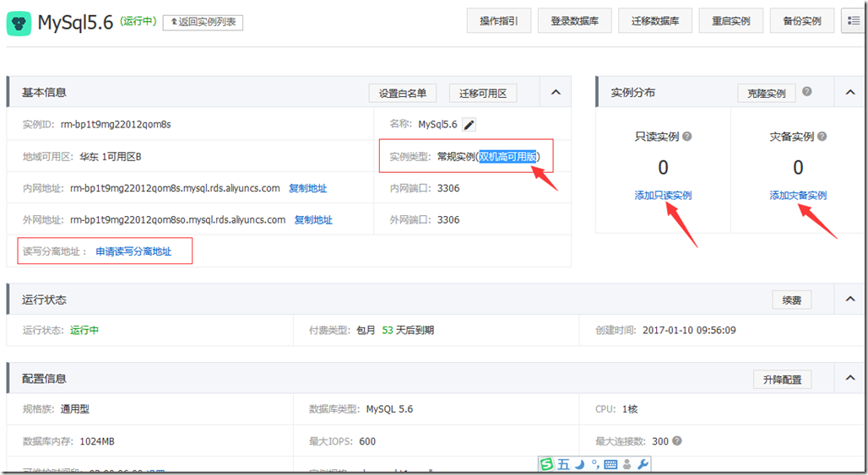The width and height of the screenshot is (868, 475).
Task: Click 最大IOPS value 600
Action: 367,441
